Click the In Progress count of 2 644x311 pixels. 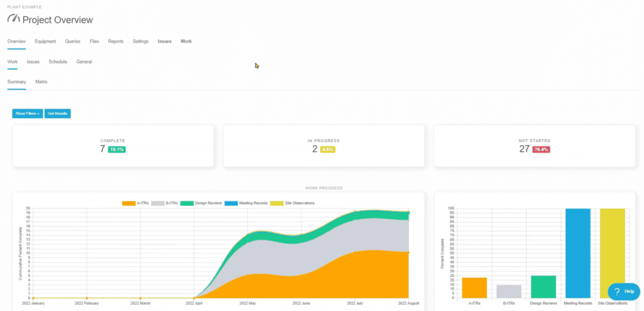[x=314, y=149]
